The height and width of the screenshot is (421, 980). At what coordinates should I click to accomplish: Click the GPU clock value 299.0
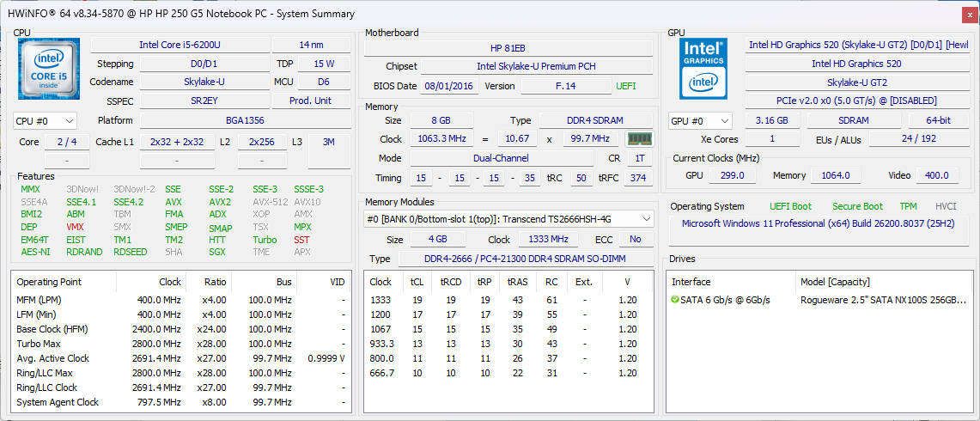click(732, 176)
